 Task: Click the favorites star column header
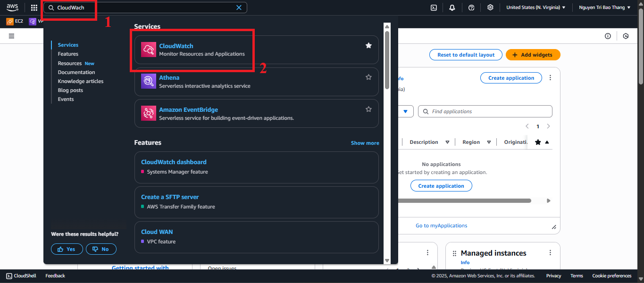click(x=538, y=142)
